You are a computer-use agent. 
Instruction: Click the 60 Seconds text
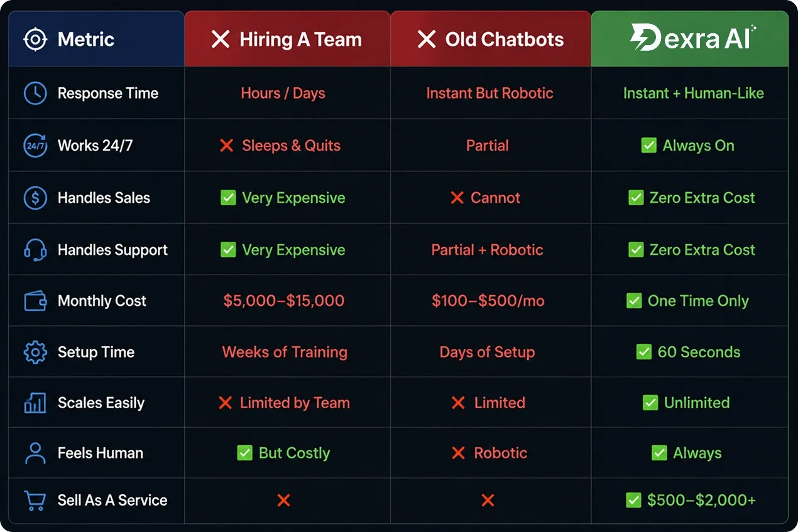click(699, 352)
